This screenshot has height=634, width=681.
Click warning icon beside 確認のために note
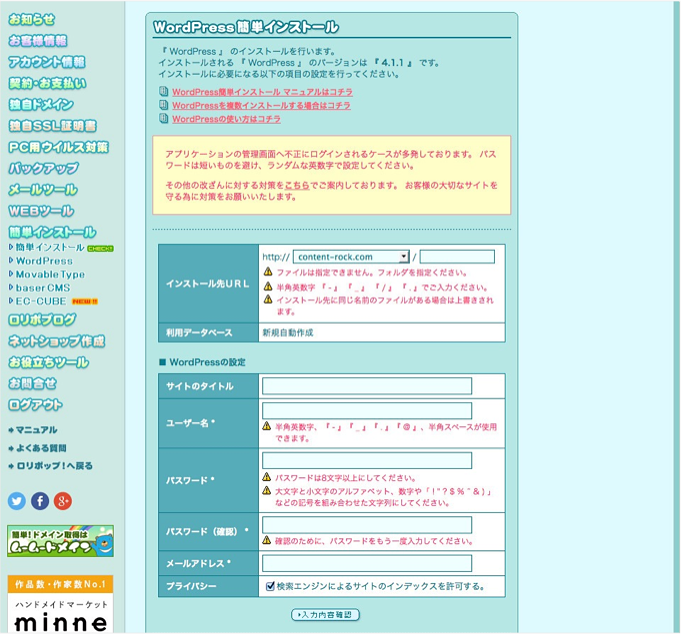(267, 541)
